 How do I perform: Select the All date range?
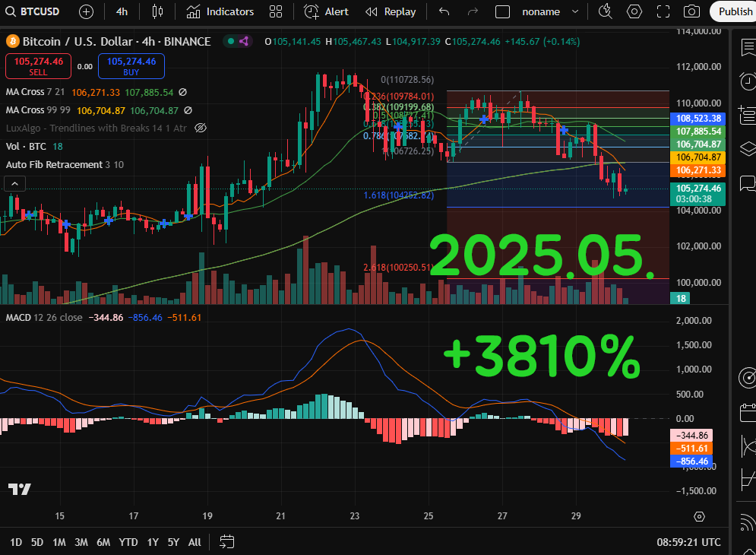(x=195, y=542)
